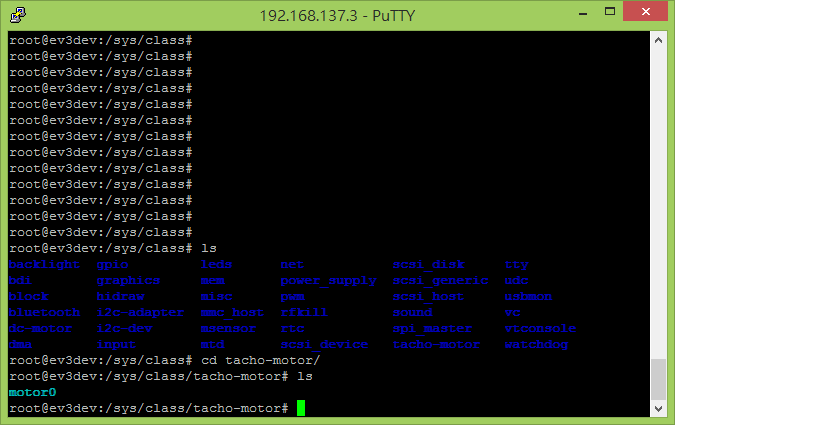The height and width of the screenshot is (440, 816).
Task: Click the power_supply entry in the listing
Action: 328,281
